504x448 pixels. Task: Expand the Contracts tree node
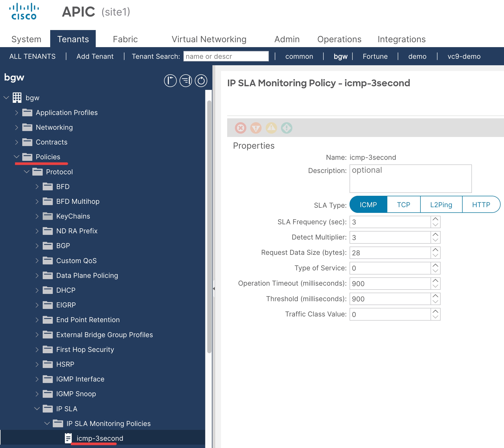[17, 142]
